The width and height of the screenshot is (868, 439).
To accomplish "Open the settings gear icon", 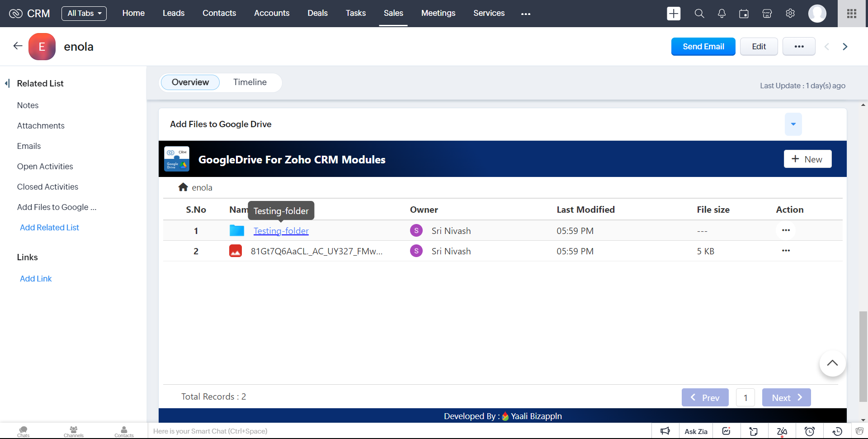I will [790, 14].
